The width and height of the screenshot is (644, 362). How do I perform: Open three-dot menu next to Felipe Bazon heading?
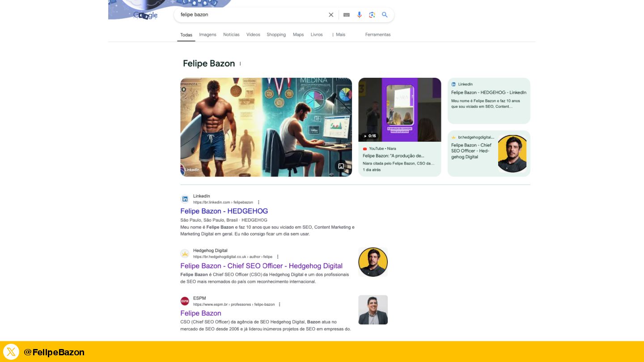pos(240,64)
